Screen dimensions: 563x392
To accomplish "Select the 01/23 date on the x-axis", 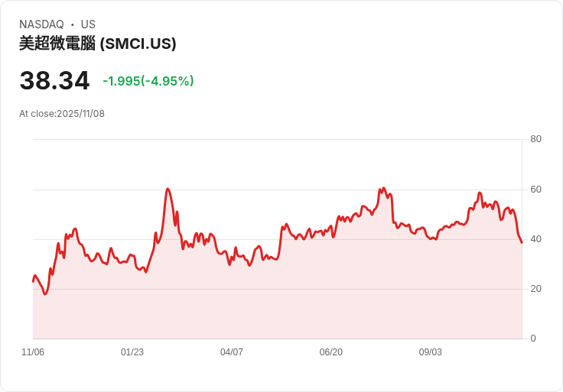I will click(132, 352).
